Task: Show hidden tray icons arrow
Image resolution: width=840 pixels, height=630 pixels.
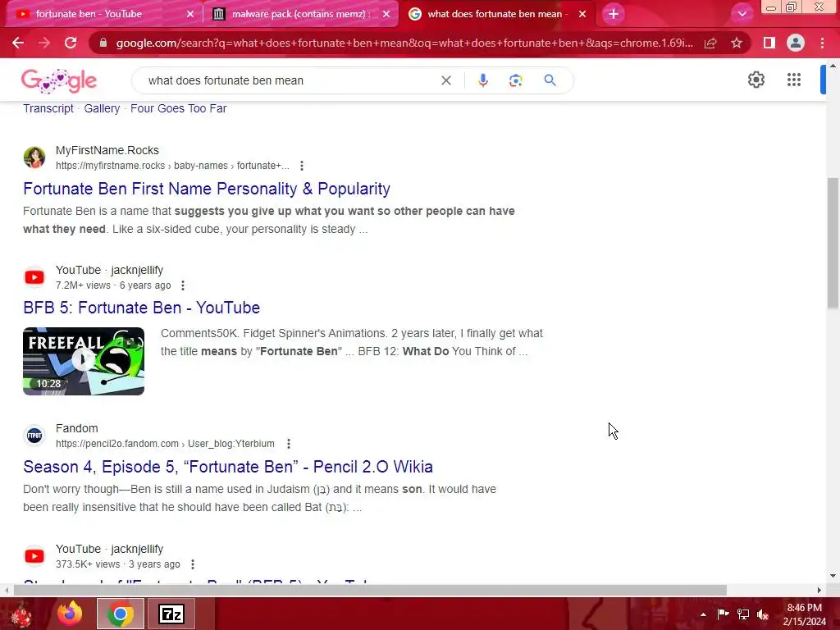Action: click(x=703, y=614)
